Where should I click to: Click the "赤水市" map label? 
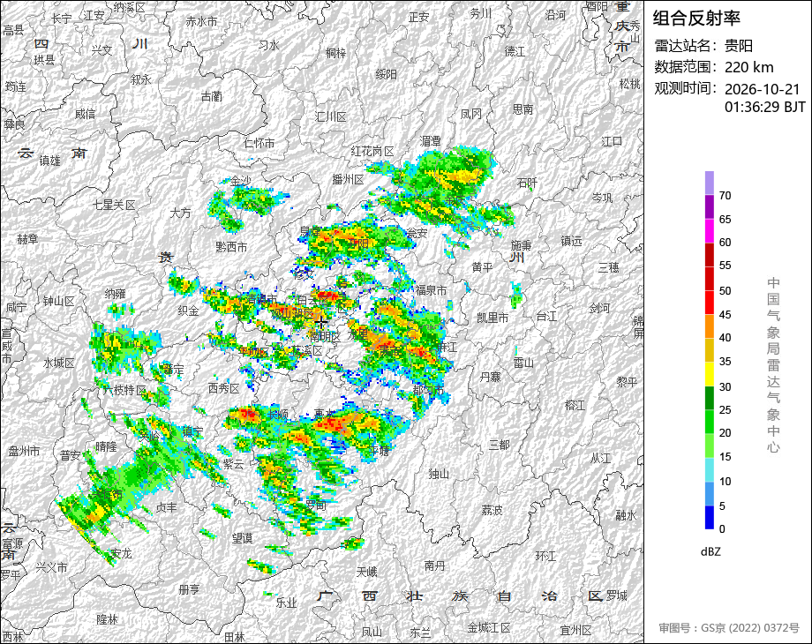click(201, 21)
